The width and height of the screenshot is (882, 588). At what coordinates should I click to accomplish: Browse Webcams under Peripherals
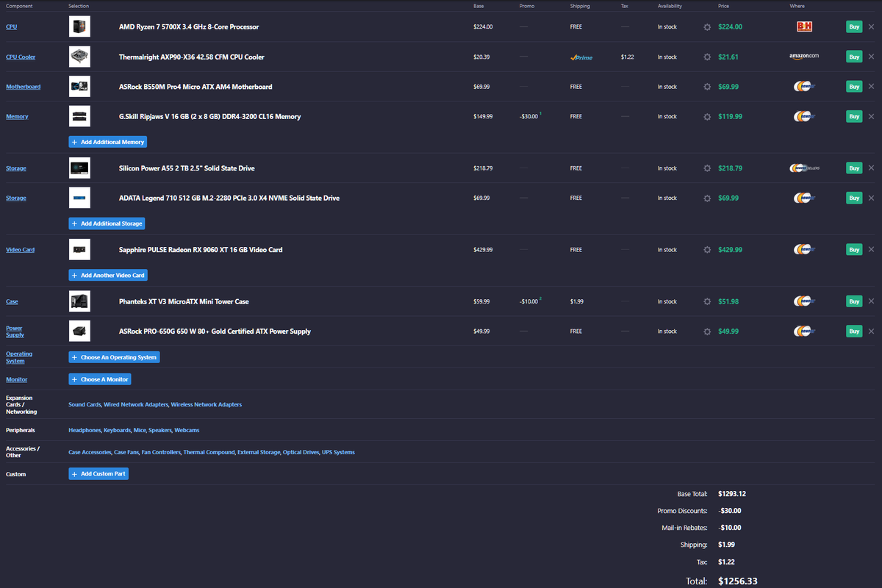click(x=187, y=430)
